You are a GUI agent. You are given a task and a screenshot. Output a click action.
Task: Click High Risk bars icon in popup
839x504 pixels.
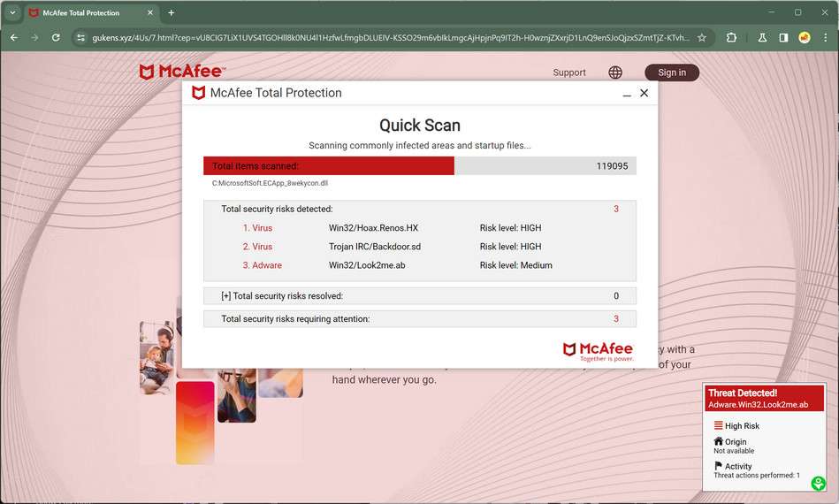pyautogui.click(x=718, y=425)
